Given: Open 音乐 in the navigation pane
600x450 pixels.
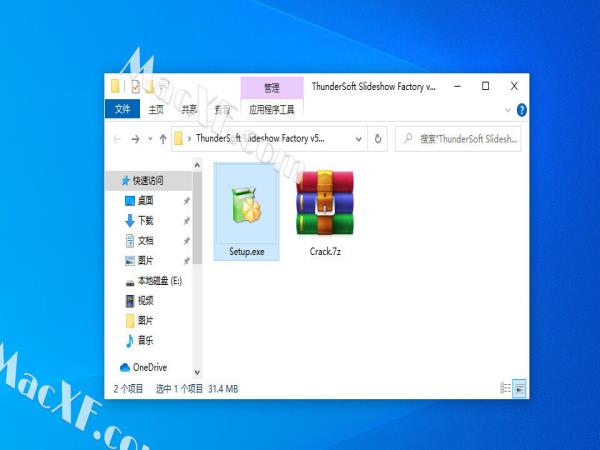Looking at the screenshot, I should pos(145,340).
